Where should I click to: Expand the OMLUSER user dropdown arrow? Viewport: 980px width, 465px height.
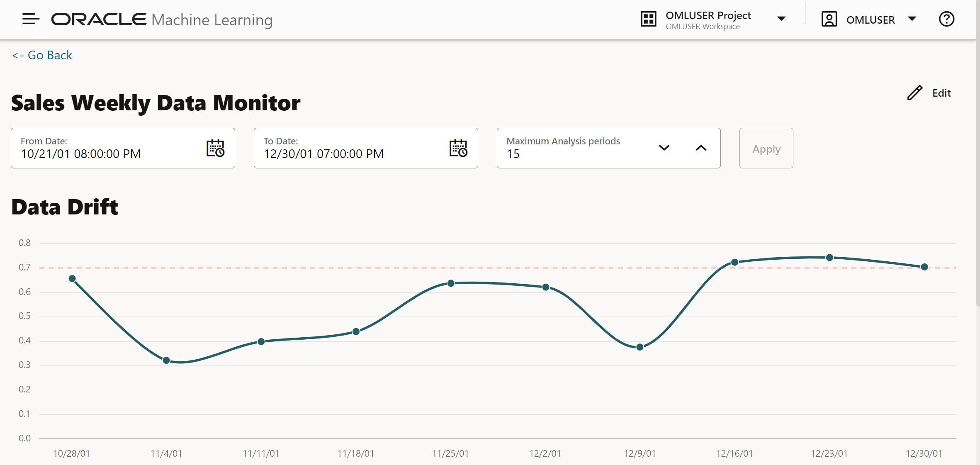(912, 19)
